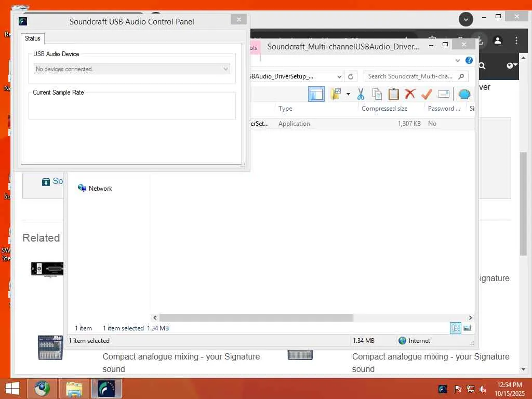This screenshot has height=399, width=532.
Task: Click the left scroll arrow in Explorer
Action: point(155,317)
